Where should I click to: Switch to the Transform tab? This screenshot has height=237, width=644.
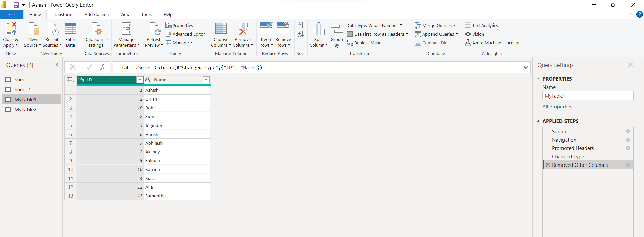pos(62,14)
